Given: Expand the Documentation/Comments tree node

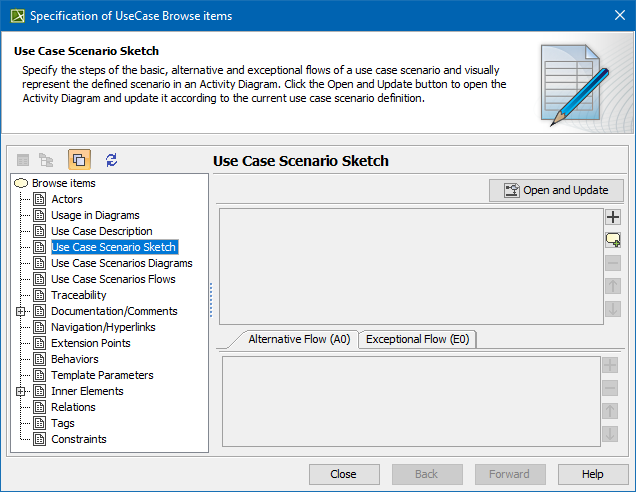Looking at the screenshot, I should (21, 311).
